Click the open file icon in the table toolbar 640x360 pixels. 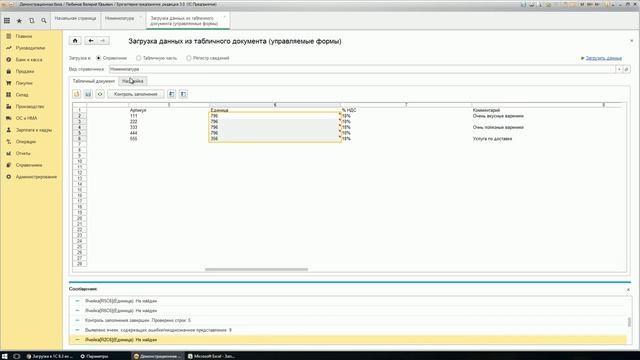[77, 94]
